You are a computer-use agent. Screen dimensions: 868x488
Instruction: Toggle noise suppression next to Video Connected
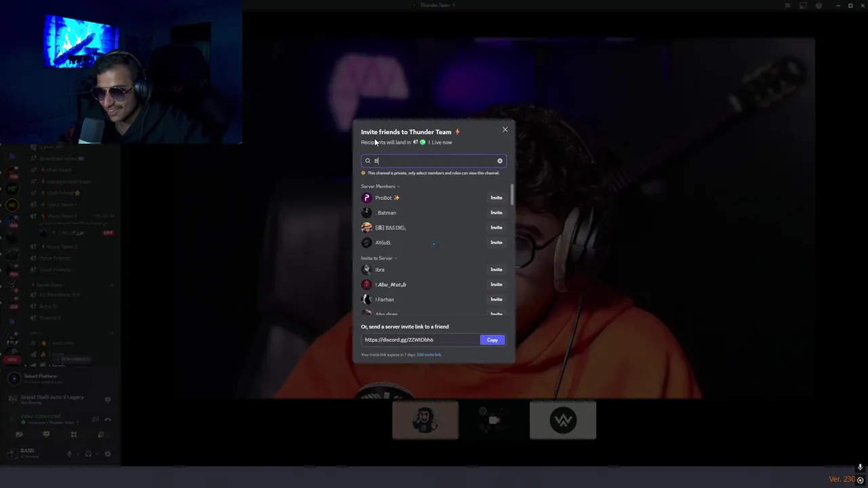click(96, 420)
